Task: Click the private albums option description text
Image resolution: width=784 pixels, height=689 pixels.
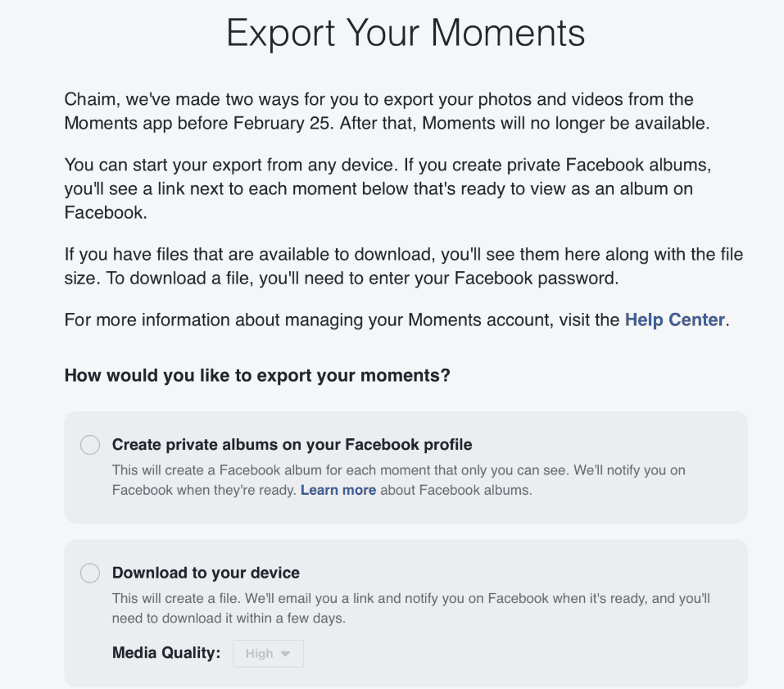Action: pos(398,471)
